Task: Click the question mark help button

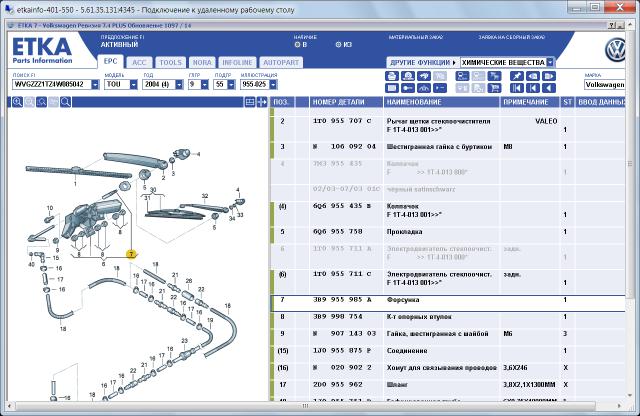Action: 611,25
